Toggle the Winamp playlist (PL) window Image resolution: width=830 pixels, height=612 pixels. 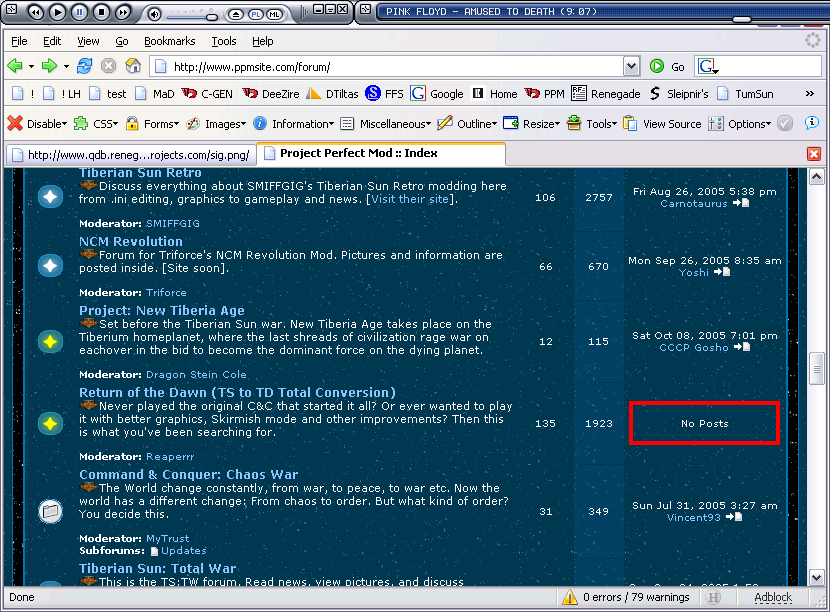[x=256, y=14]
